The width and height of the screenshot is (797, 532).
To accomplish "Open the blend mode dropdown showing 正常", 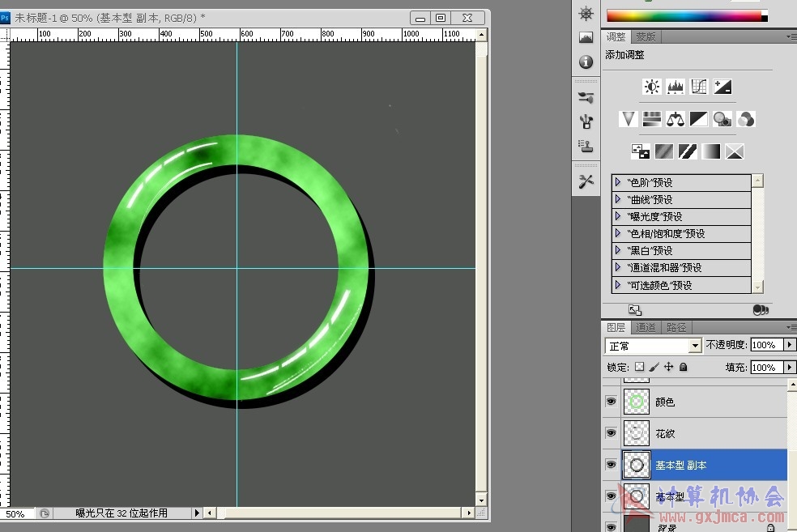I will (x=654, y=346).
